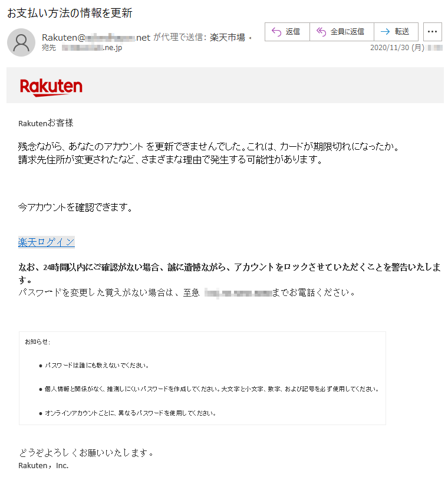Click the 転送 forward button
Screen dimensions: 448x477
click(x=396, y=32)
